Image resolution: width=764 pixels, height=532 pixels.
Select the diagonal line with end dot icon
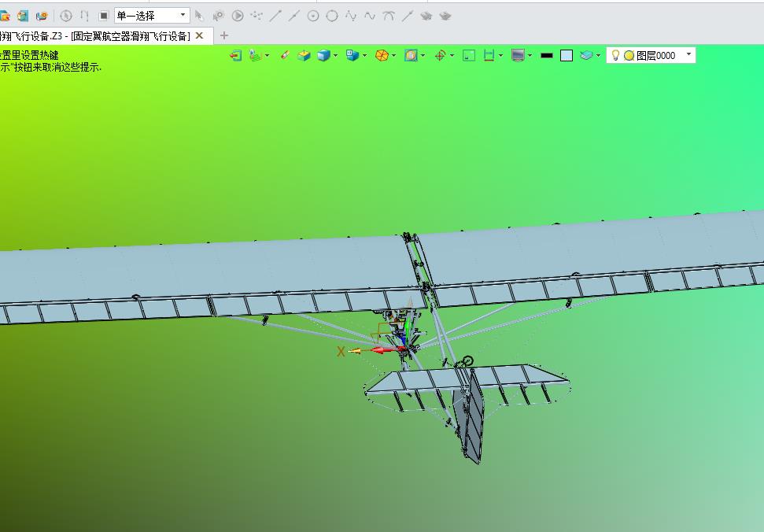point(408,16)
